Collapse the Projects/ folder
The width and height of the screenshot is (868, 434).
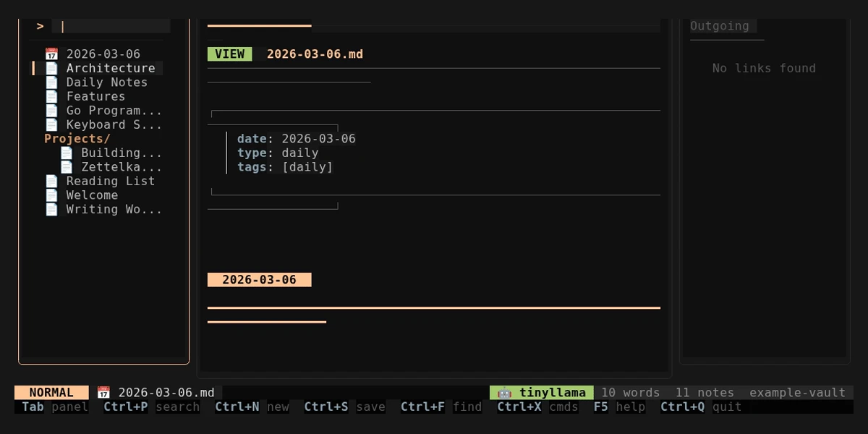[x=77, y=139]
